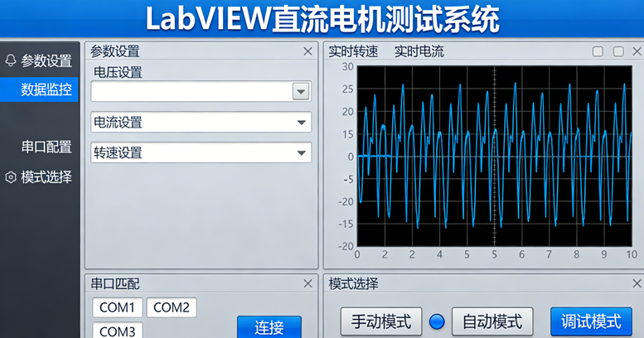Toggle the second checkbox above the chart

coord(617,51)
